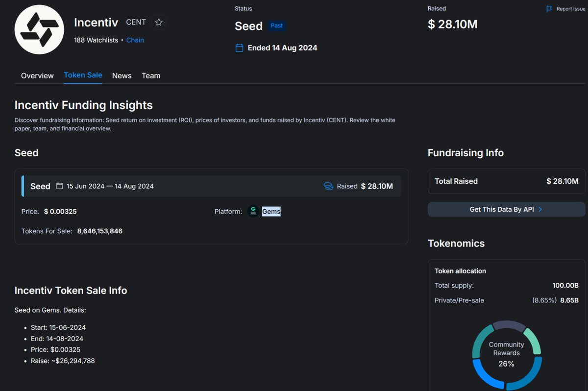Add Incentiv to watchlist with star icon
This screenshot has height=391, width=588.
click(x=159, y=22)
